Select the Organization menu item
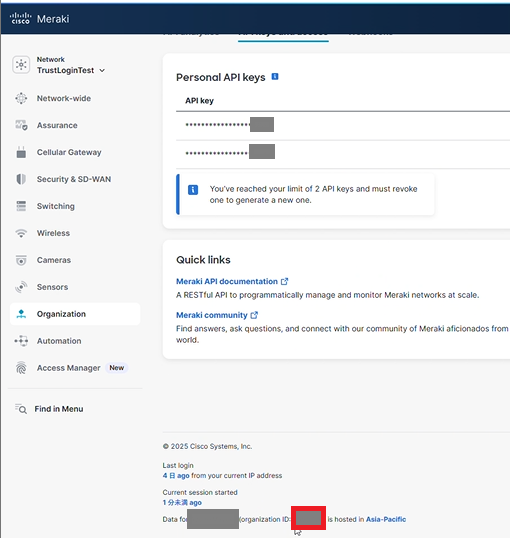The width and height of the screenshot is (510, 538). pyautogui.click(x=75, y=314)
